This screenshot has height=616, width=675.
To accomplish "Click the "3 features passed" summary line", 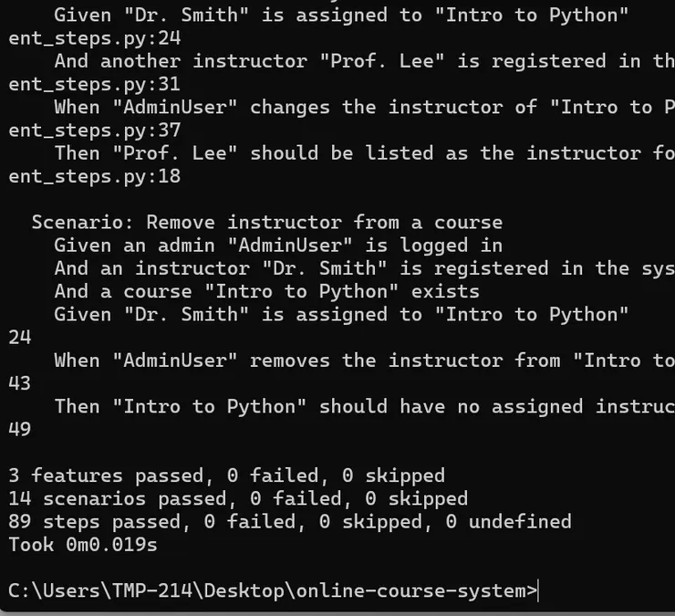I will 226,475.
